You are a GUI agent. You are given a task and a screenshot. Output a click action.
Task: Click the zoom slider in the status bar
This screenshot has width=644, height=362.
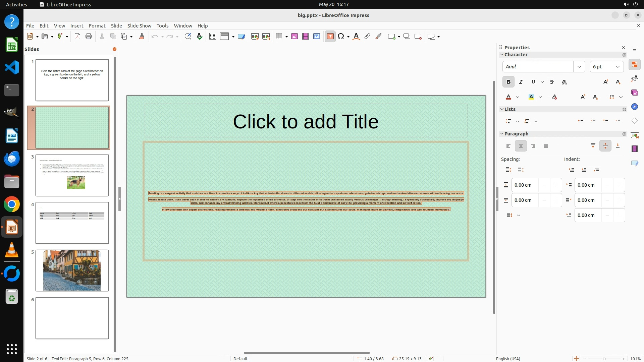coord(604,359)
